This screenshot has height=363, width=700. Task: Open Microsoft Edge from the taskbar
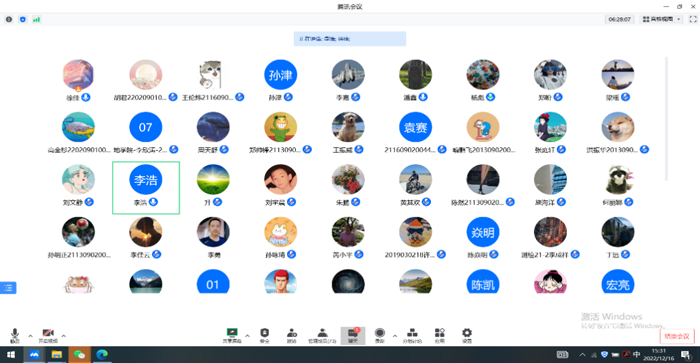tap(102, 355)
